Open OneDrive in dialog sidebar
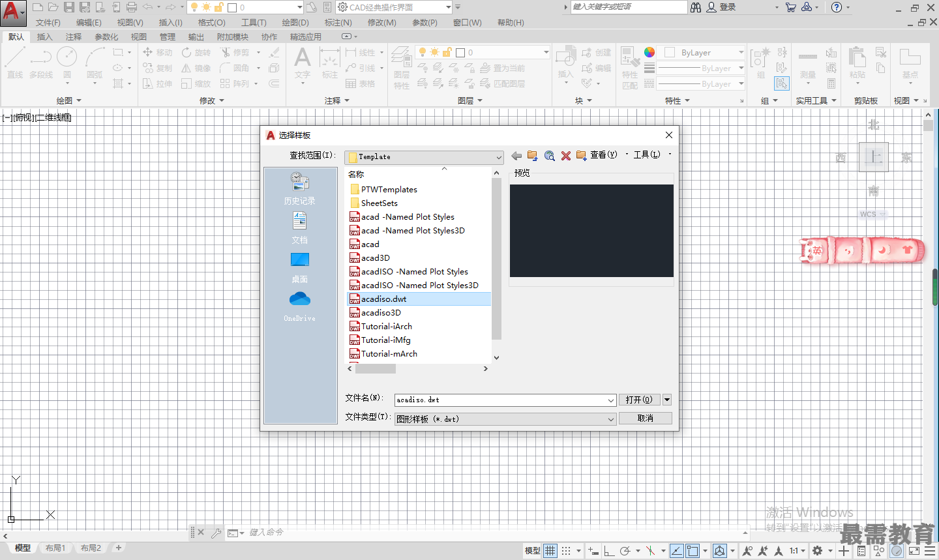Screen dimensions: 939x560 coord(300,306)
